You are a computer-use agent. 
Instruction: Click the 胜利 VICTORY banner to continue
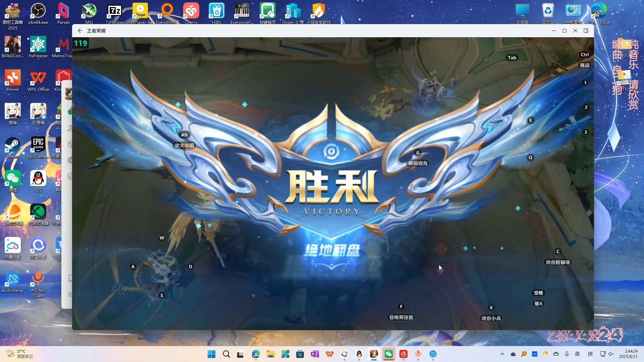click(332, 193)
